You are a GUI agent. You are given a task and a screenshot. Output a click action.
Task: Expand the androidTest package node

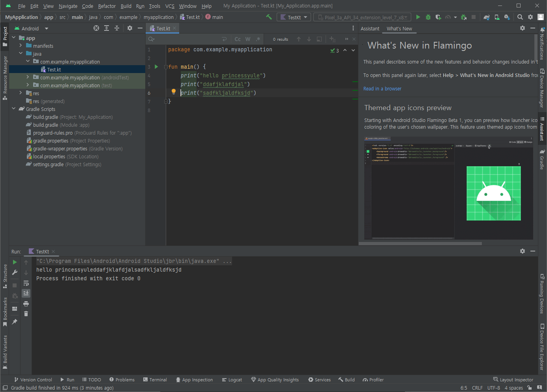coord(28,77)
